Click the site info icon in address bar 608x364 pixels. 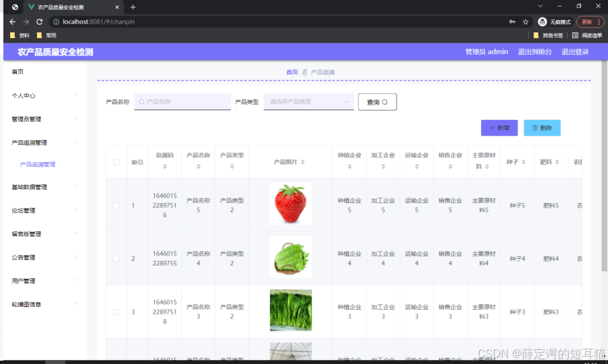(56, 21)
